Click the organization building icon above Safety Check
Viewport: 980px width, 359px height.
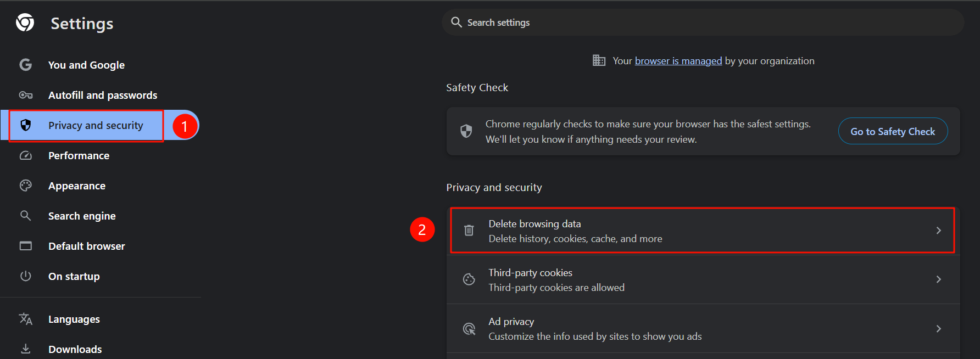pos(599,60)
